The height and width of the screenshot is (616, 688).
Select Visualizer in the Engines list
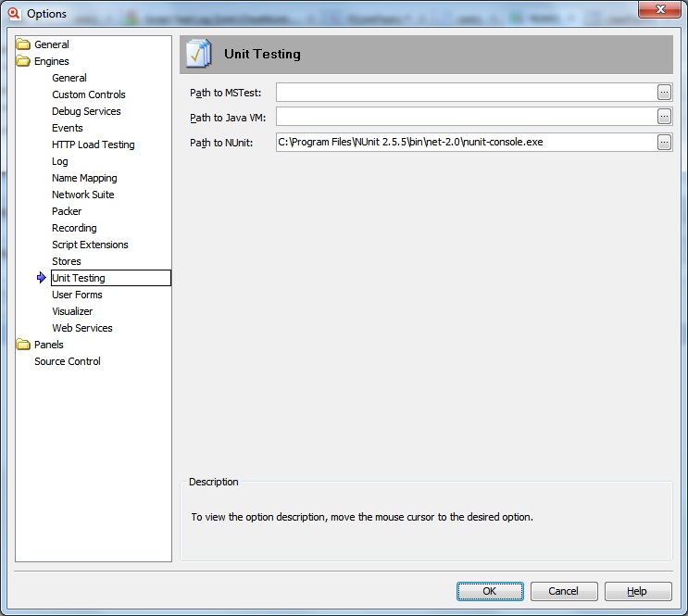coord(72,311)
